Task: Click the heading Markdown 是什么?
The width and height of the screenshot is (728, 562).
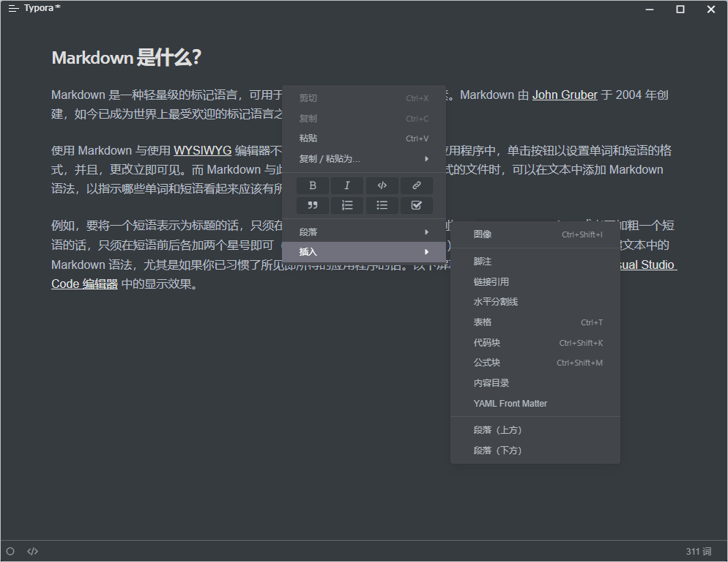Action: coord(126,58)
